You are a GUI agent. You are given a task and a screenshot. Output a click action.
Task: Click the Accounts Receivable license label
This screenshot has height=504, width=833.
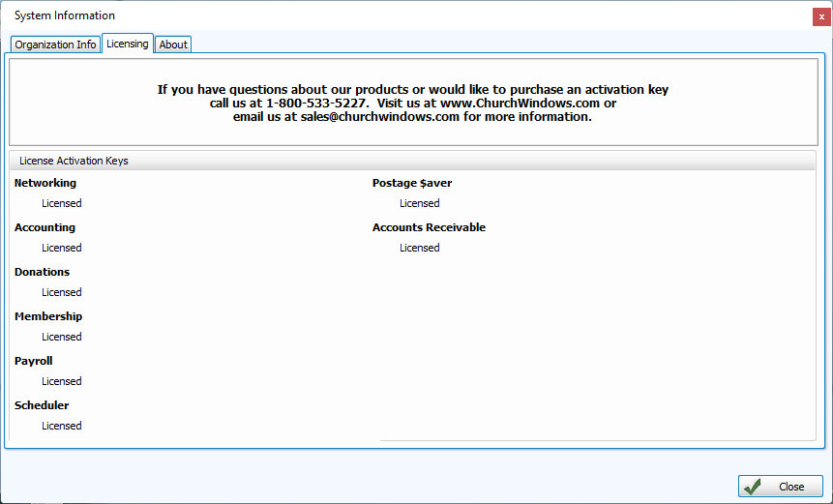[429, 227]
